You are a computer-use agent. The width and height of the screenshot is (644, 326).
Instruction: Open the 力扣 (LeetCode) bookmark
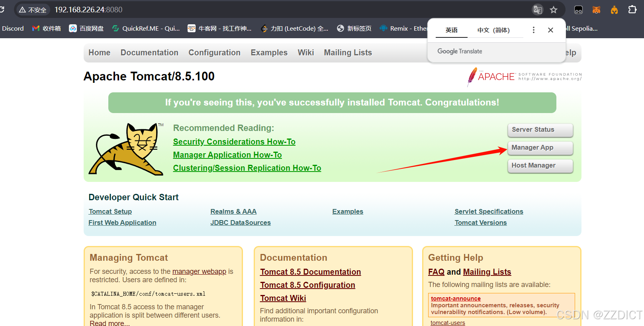294,28
